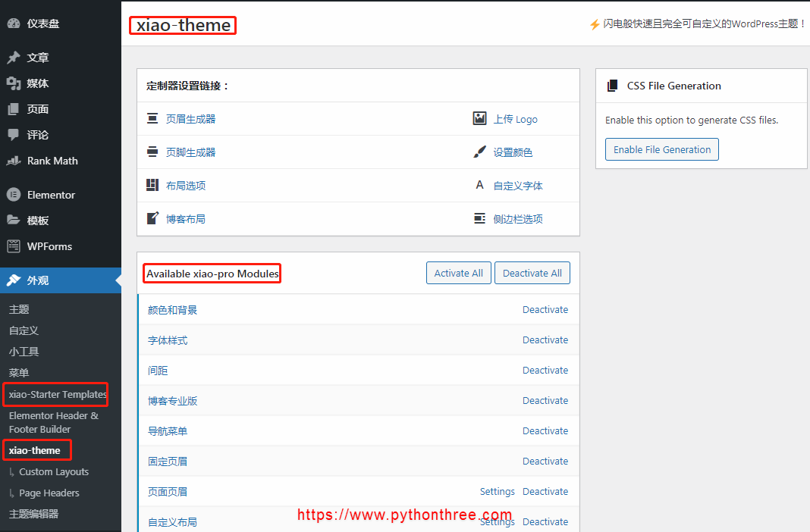Click the WPForms form icon
Viewport: 810px width, 532px height.
[14, 246]
